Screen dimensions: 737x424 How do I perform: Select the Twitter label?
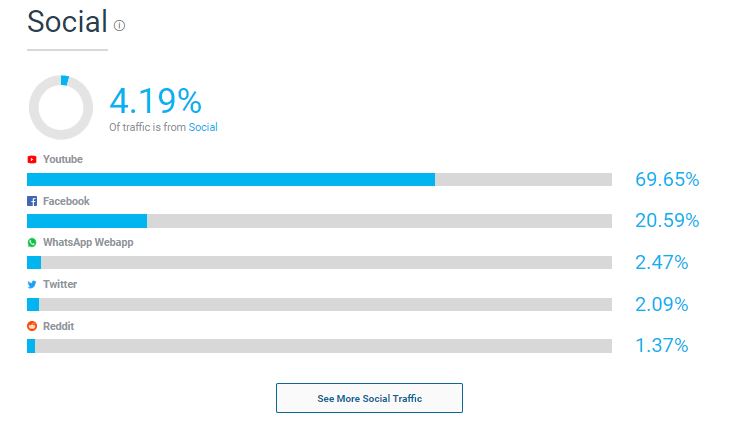point(60,284)
